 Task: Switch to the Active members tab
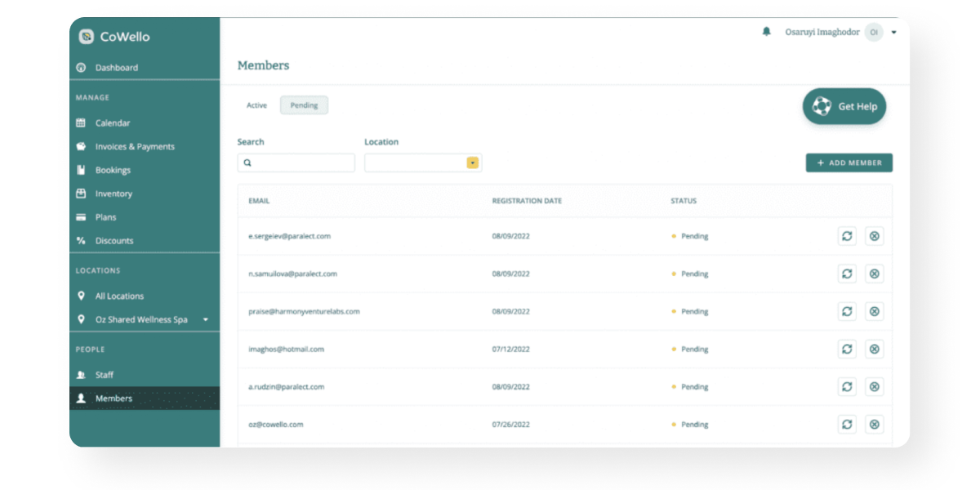pos(256,105)
